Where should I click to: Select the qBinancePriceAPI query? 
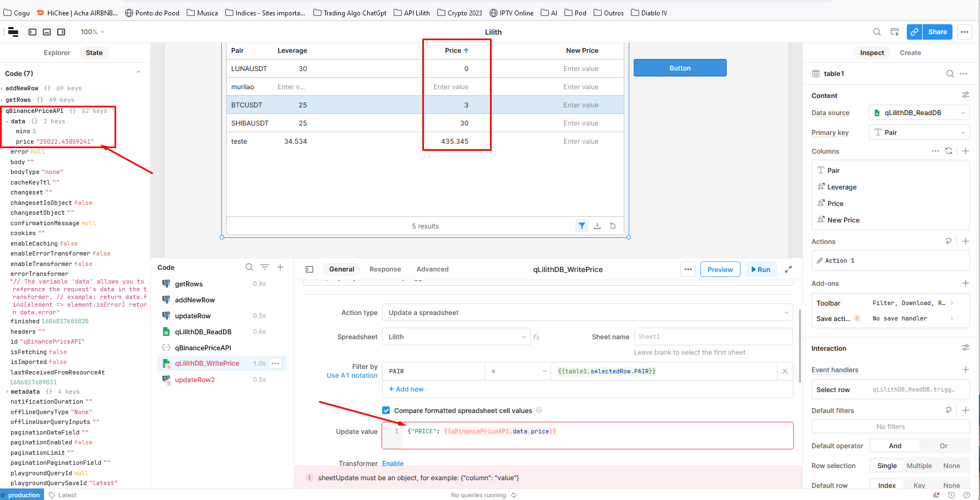pos(203,348)
